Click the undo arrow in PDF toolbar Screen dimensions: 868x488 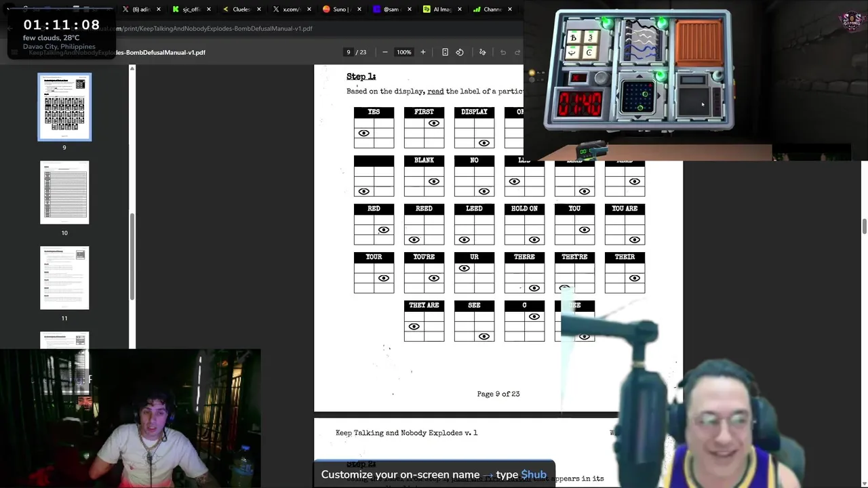pos(503,52)
